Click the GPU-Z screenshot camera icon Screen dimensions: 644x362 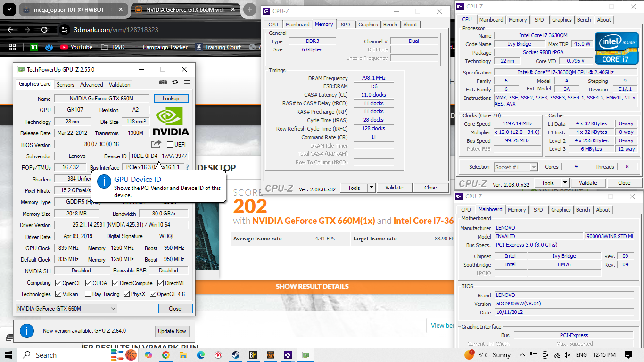[x=163, y=82]
